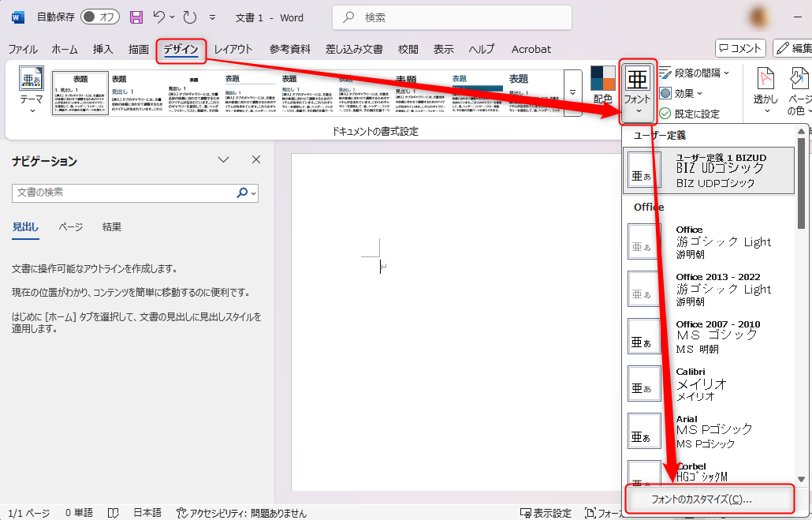Image resolution: width=812 pixels, height=520 pixels.
Task: Close the Navigation pane
Action: pyautogui.click(x=255, y=160)
